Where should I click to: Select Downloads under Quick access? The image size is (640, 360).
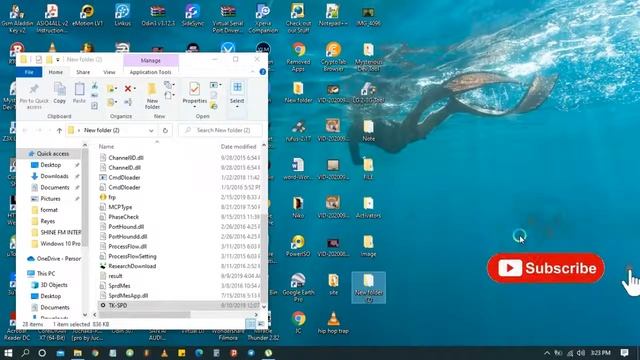click(x=54, y=176)
